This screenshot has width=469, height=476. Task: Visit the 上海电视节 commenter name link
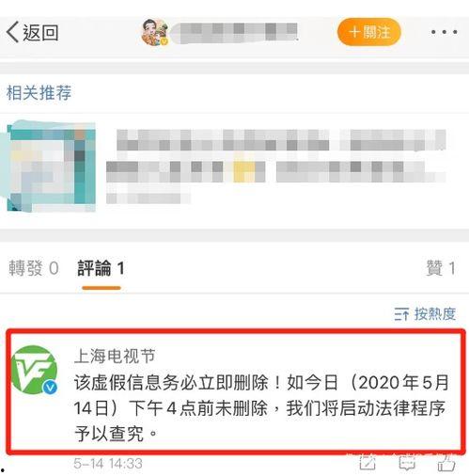(115, 357)
